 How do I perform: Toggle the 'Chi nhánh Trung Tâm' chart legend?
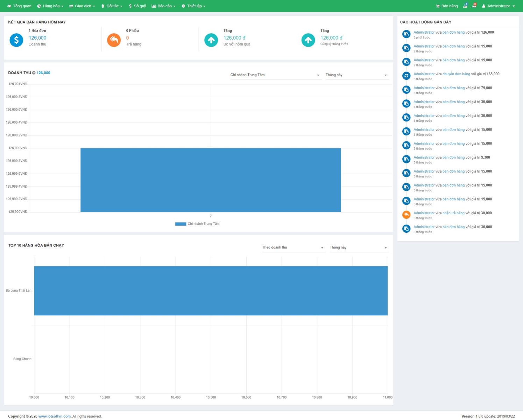tap(197, 224)
